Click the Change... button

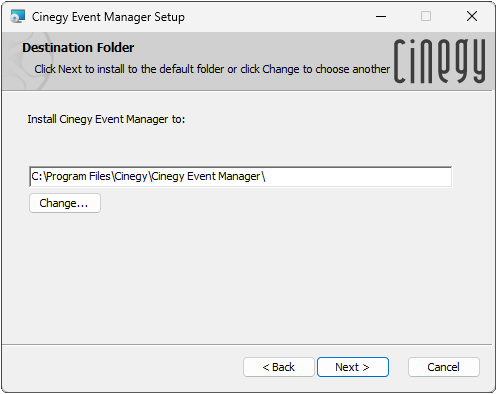65,203
